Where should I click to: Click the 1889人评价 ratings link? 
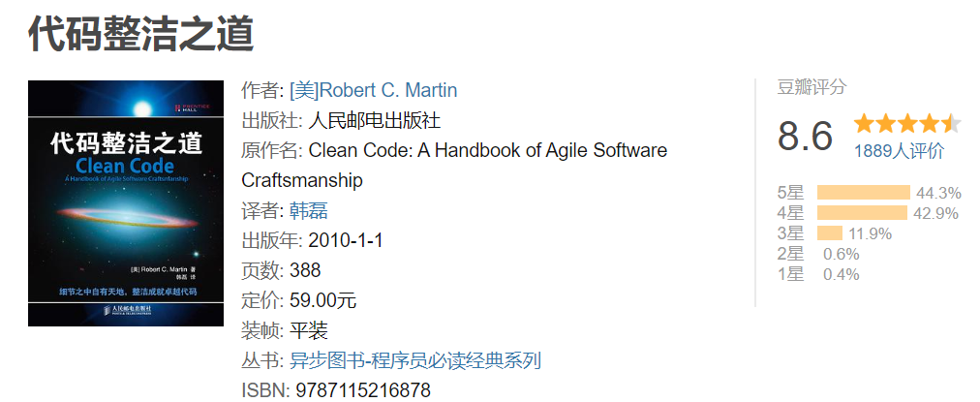click(899, 151)
